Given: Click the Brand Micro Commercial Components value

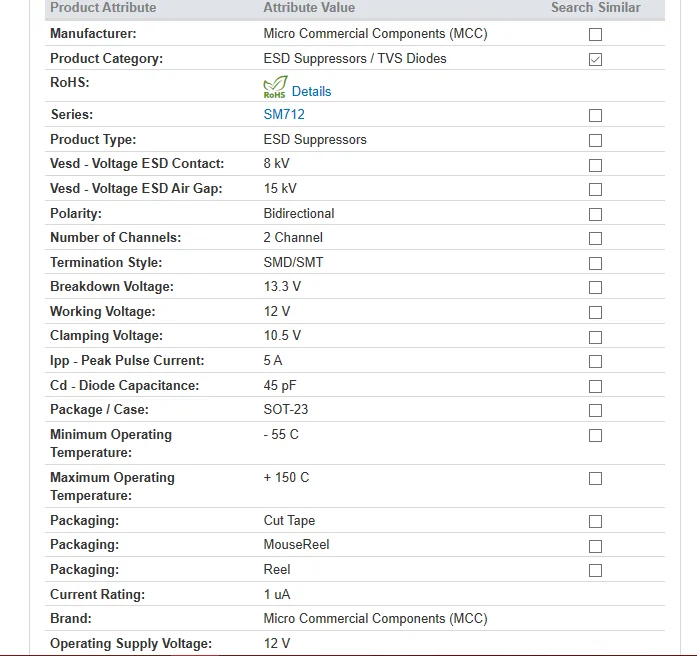Looking at the screenshot, I should coord(376,618).
